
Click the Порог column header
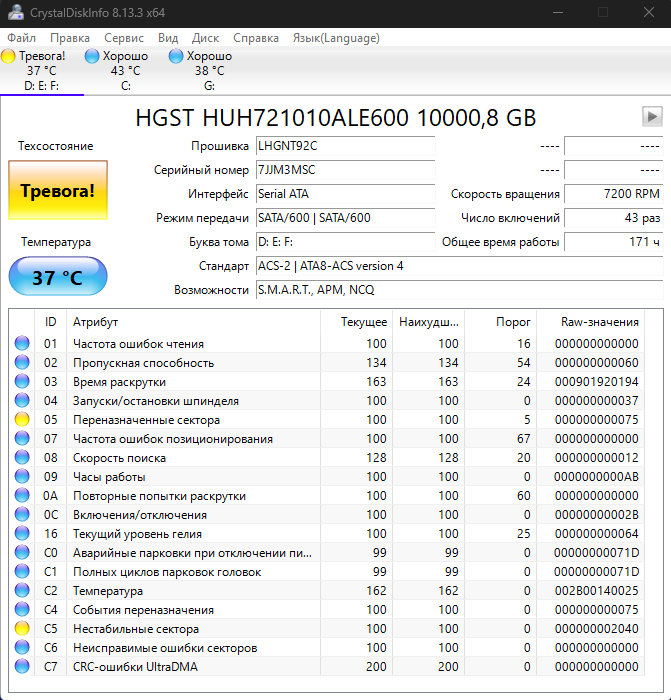click(x=500, y=322)
